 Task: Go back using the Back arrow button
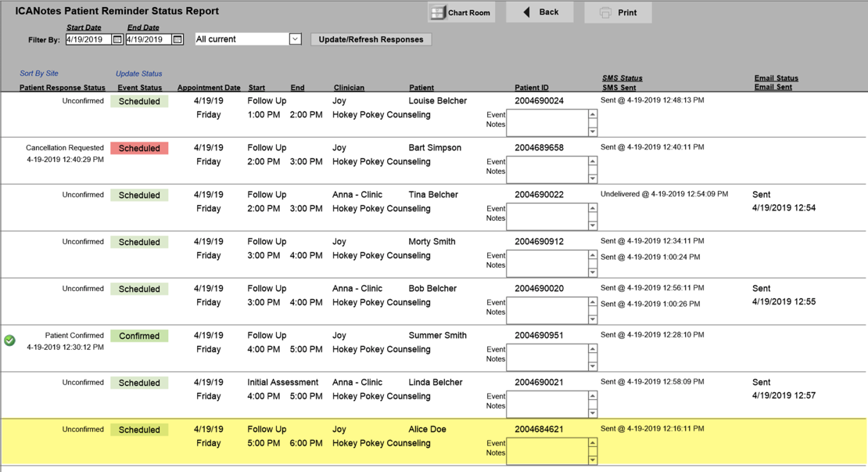click(x=540, y=13)
